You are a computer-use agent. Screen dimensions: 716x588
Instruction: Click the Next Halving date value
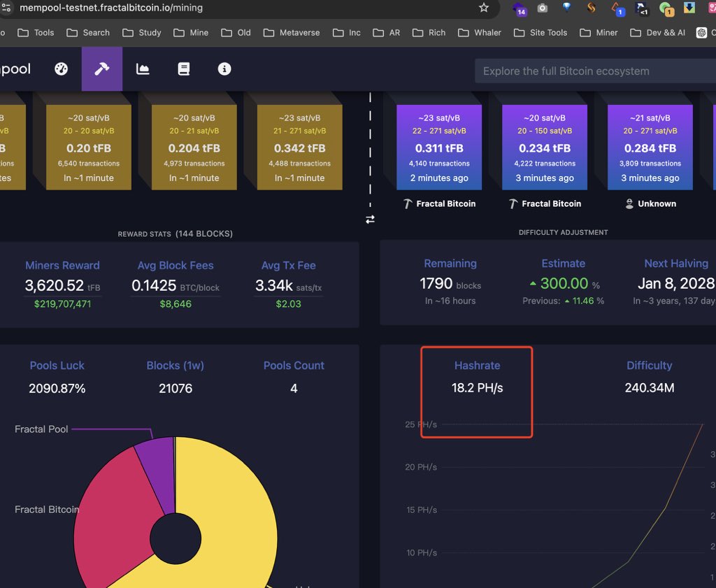coord(676,283)
